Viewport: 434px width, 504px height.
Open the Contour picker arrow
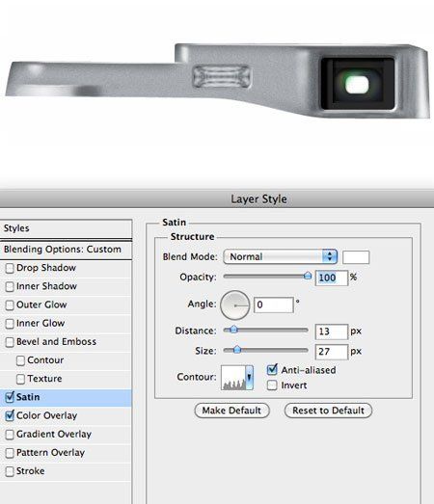click(249, 378)
